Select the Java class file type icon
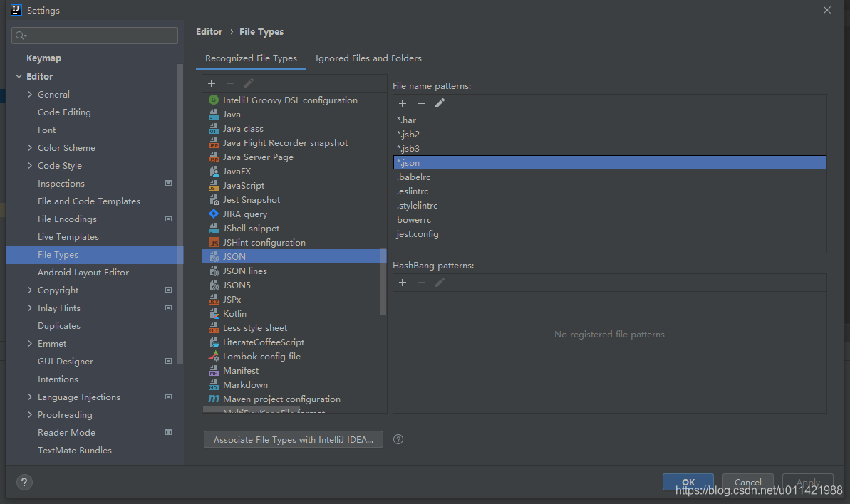 (214, 128)
